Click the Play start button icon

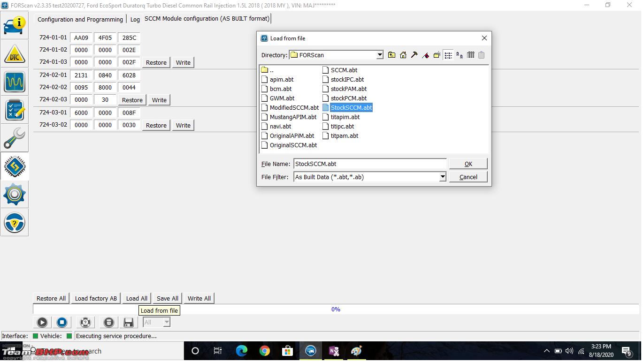[x=42, y=323]
